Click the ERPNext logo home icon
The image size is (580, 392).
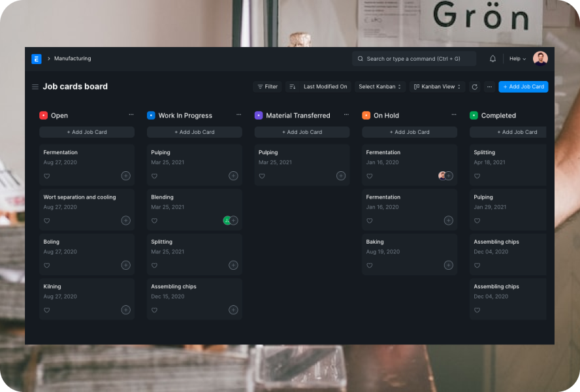(x=37, y=59)
